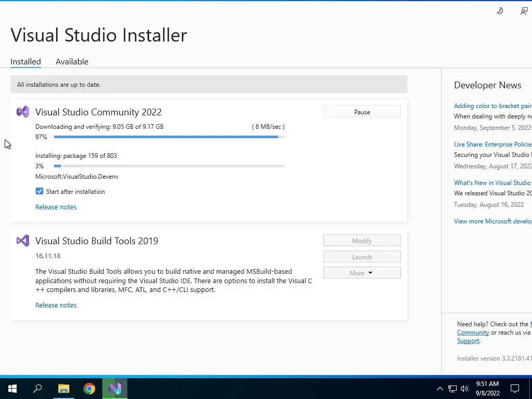Image resolution: width=532 pixels, height=399 pixels.
Task: Click the downloading progress bar at 97%
Action: pos(169,137)
